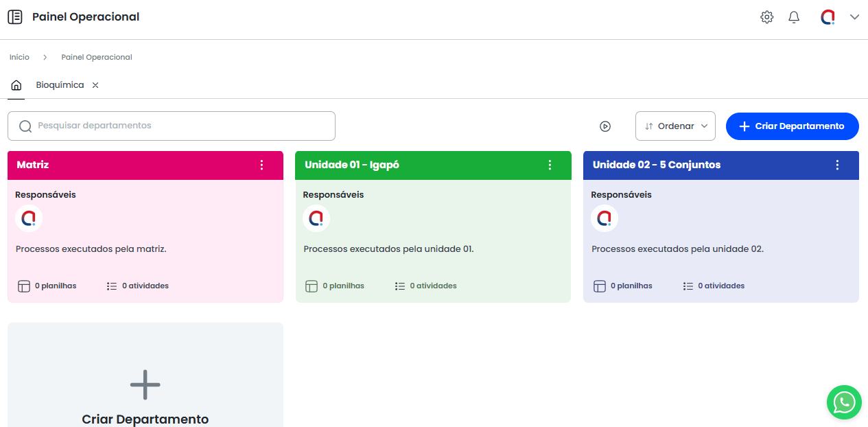Switch to the Bioquímica tab

pyautogui.click(x=60, y=85)
